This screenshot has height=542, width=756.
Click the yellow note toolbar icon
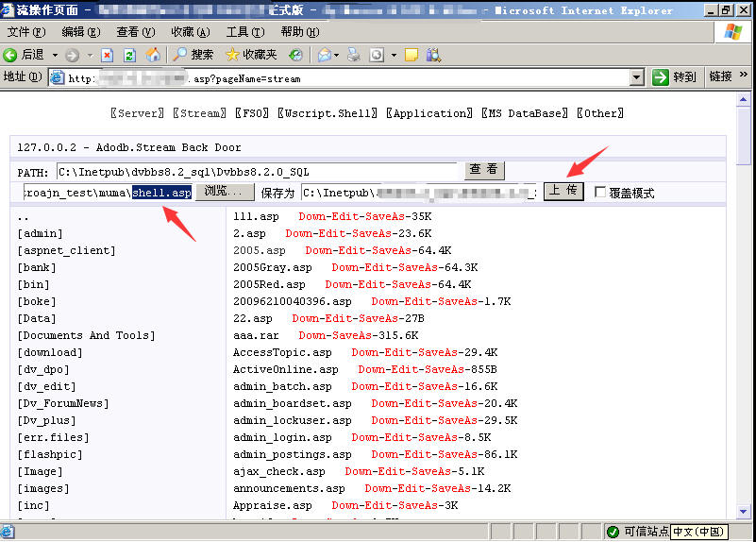pyautogui.click(x=412, y=55)
